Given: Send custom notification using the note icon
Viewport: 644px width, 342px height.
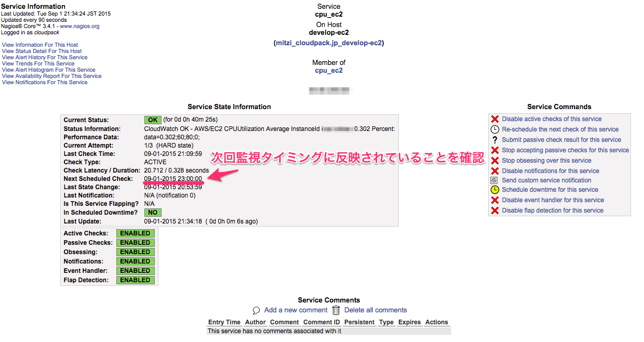Looking at the screenshot, I should point(494,179).
